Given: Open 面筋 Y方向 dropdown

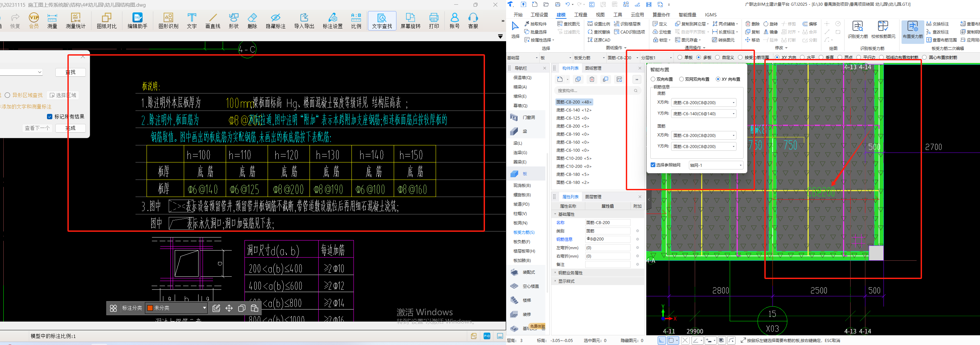Looking at the screenshot, I should pyautogui.click(x=703, y=146).
